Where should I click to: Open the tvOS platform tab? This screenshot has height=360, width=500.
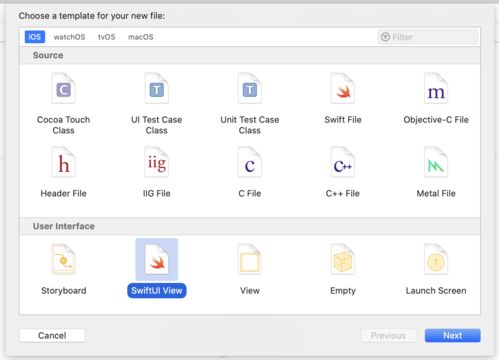pyautogui.click(x=107, y=37)
